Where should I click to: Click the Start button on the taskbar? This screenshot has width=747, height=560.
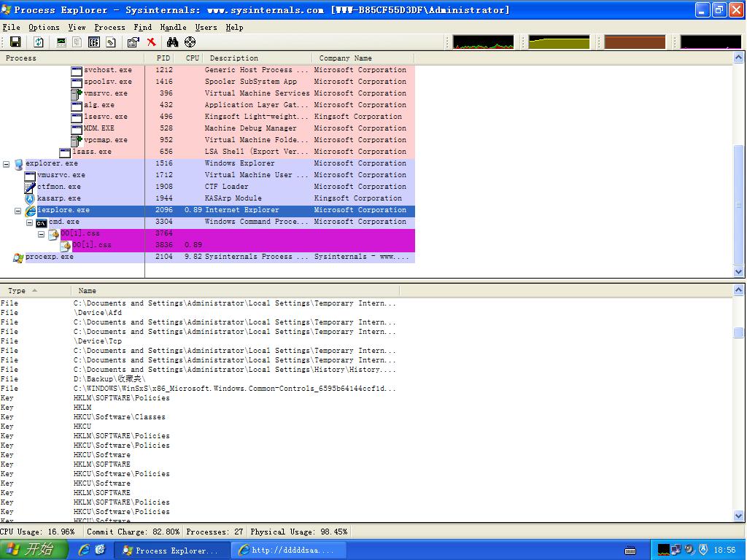pos(34,550)
